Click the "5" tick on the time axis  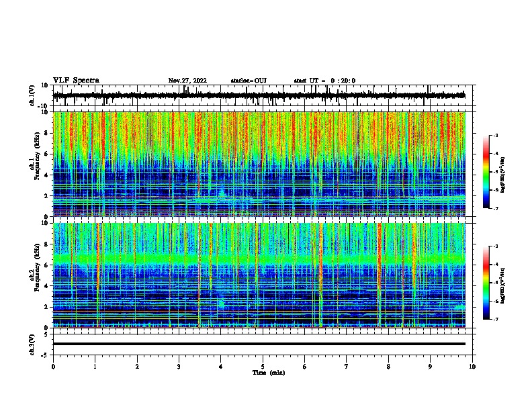click(x=263, y=367)
